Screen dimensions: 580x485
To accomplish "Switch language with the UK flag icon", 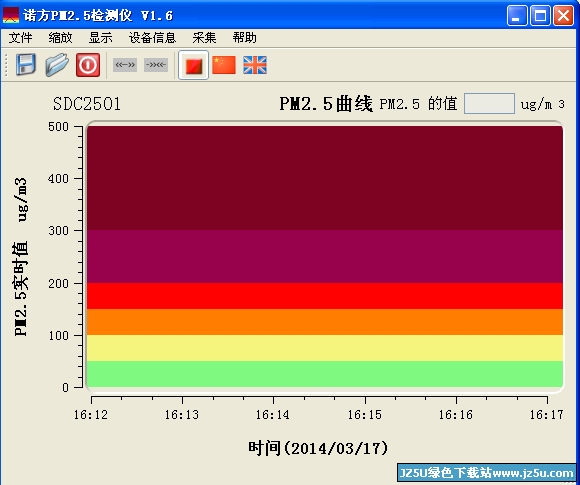I will coord(255,65).
